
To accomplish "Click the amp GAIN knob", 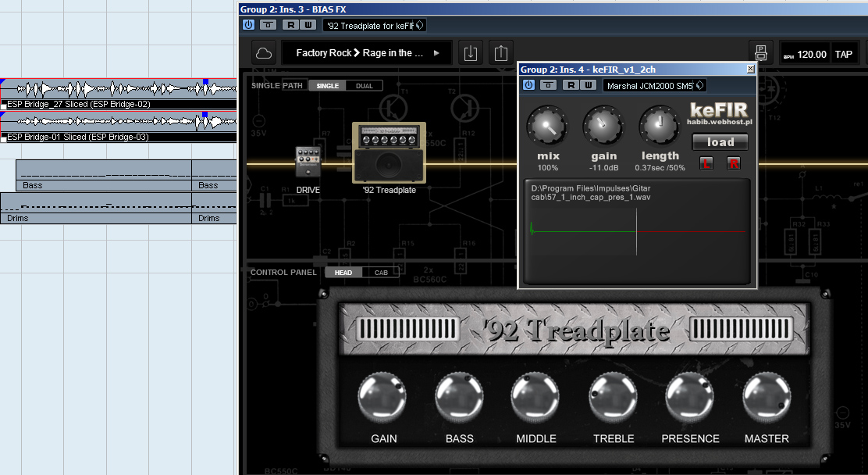I will coord(382,398).
